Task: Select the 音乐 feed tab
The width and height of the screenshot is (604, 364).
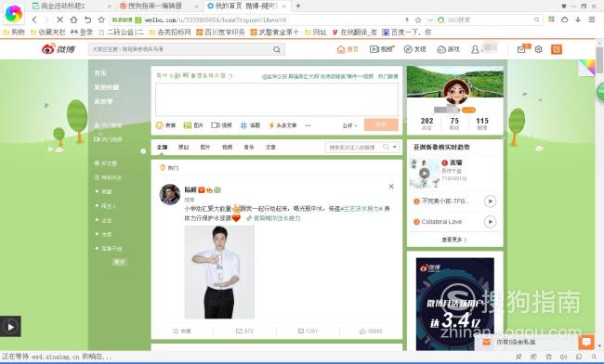Action: point(249,147)
